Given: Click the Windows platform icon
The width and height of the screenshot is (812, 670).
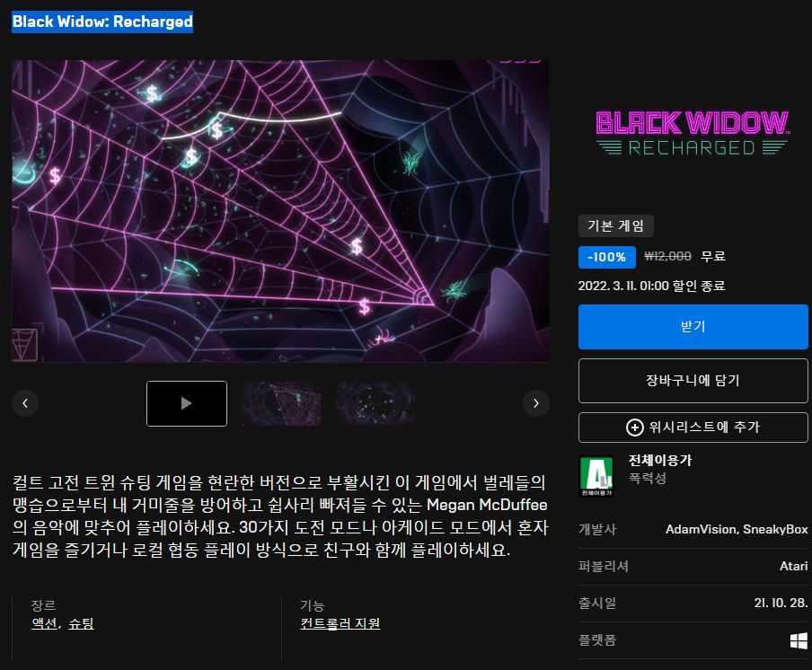Looking at the screenshot, I should (799, 640).
